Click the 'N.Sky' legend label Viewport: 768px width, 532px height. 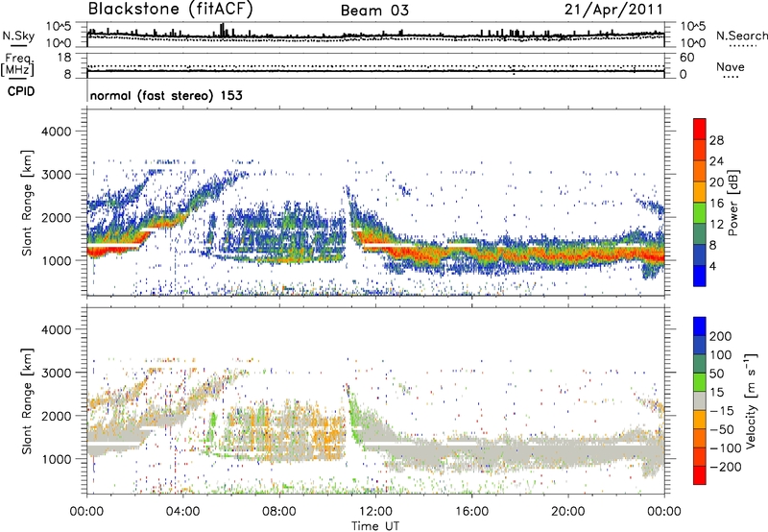[18, 36]
